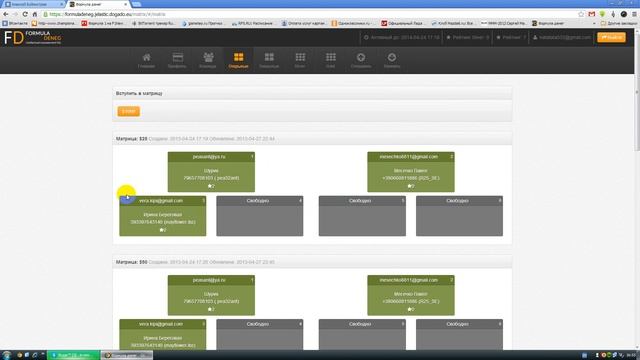Viewport: 640px width, 360px height.
Task: Open the Другие закладки bookmarks folder
Action: click(x=618, y=23)
